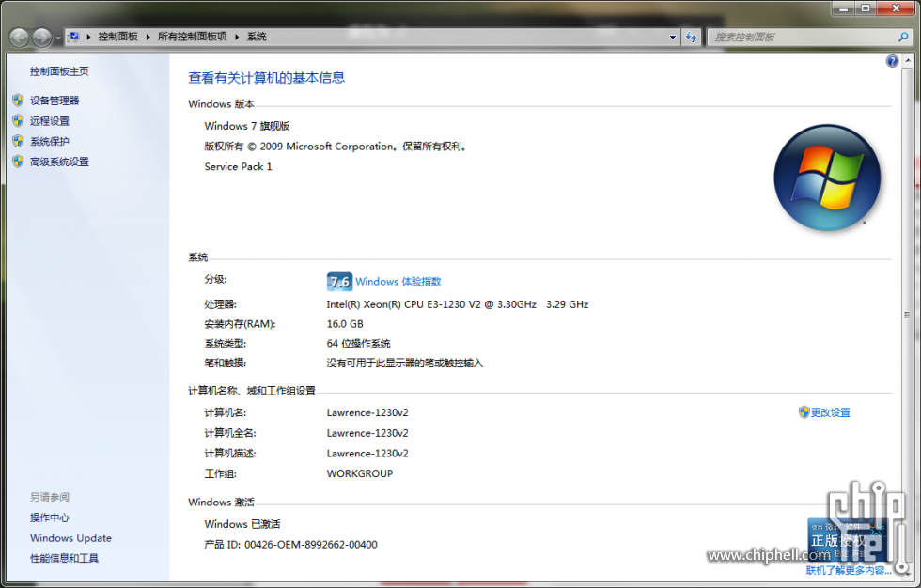Click the Windows logo orb image
This screenshot has height=588, width=921.
pos(827,178)
